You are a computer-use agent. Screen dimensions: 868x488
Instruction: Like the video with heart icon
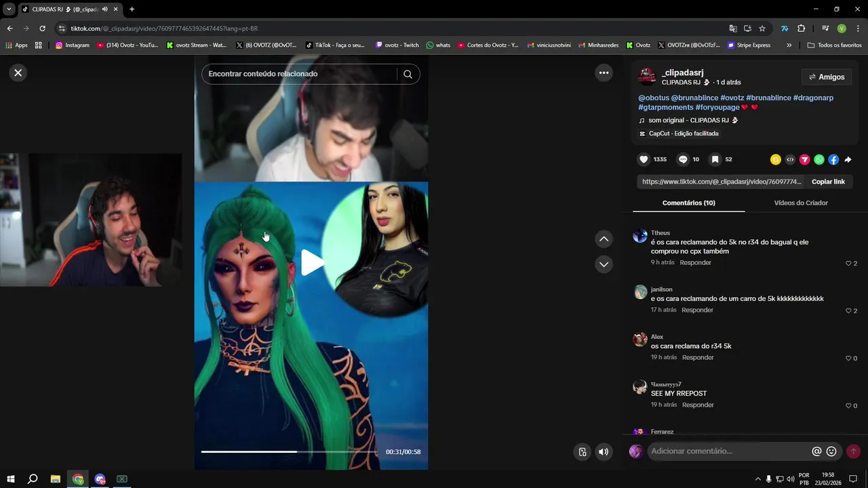pyautogui.click(x=644, y=159)
